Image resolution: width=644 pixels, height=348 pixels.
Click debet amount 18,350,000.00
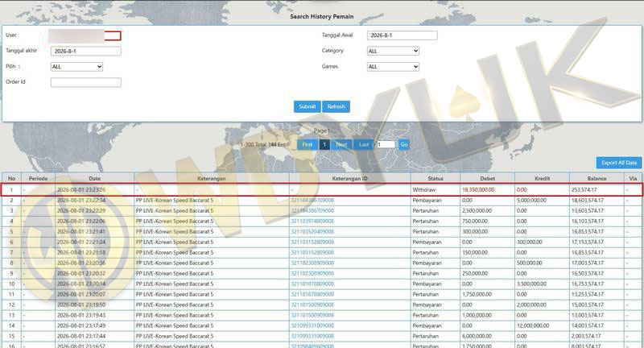click(478, 190)
